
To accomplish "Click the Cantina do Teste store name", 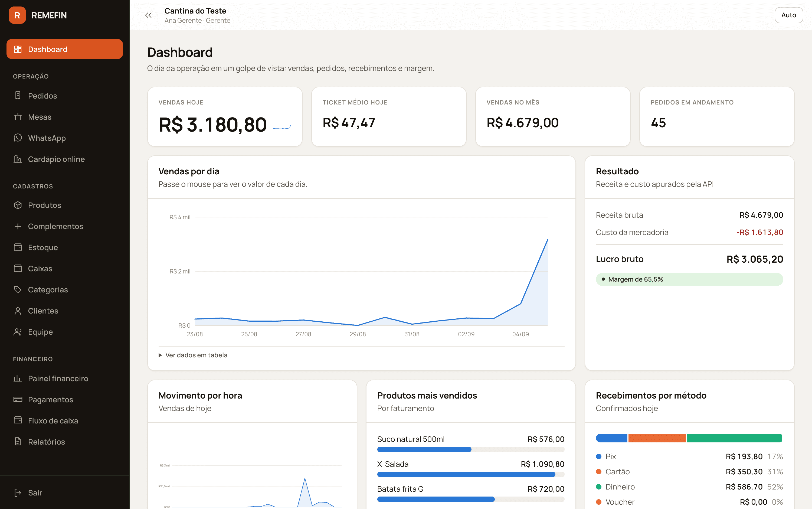I will [195, 11].
